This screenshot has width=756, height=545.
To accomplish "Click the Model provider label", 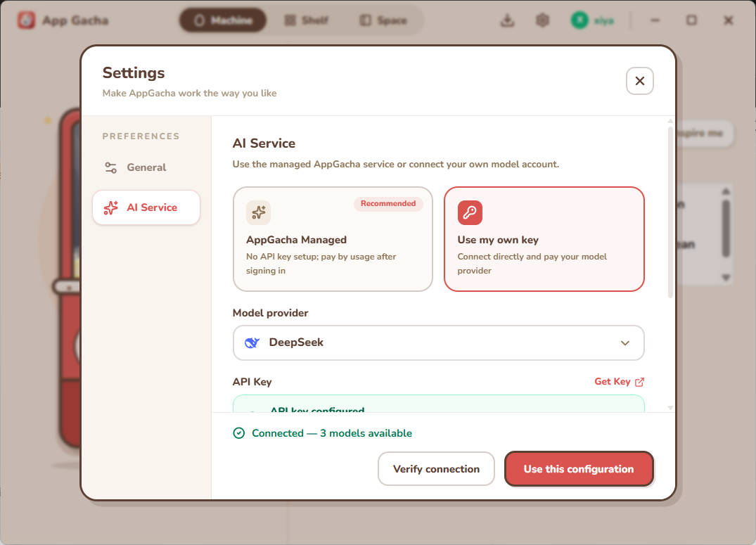I will tap(270, 313).
